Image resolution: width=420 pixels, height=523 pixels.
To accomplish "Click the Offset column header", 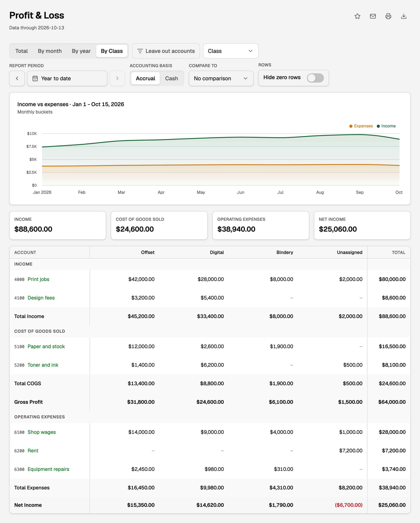I will point(147,252).
